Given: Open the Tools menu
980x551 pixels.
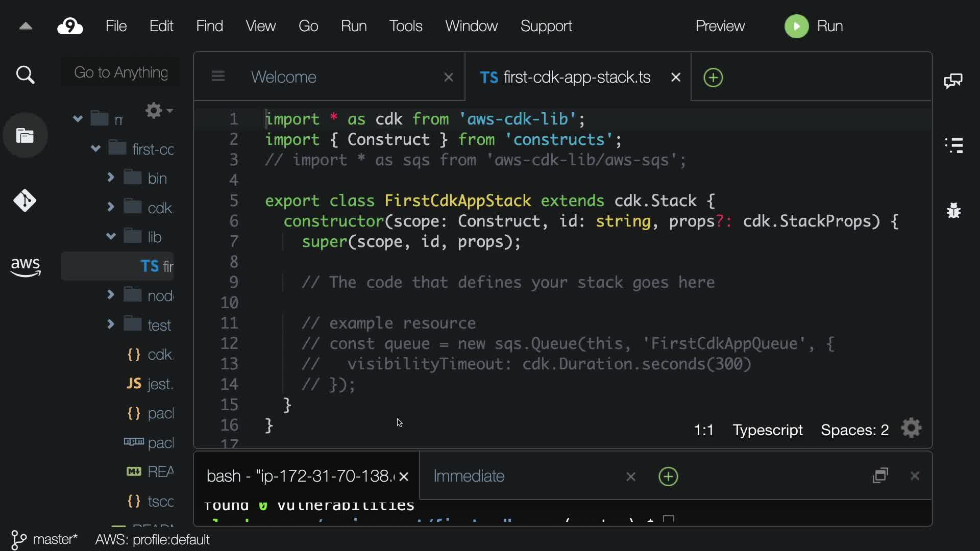Looking at the screenshot, I should 405,26.
